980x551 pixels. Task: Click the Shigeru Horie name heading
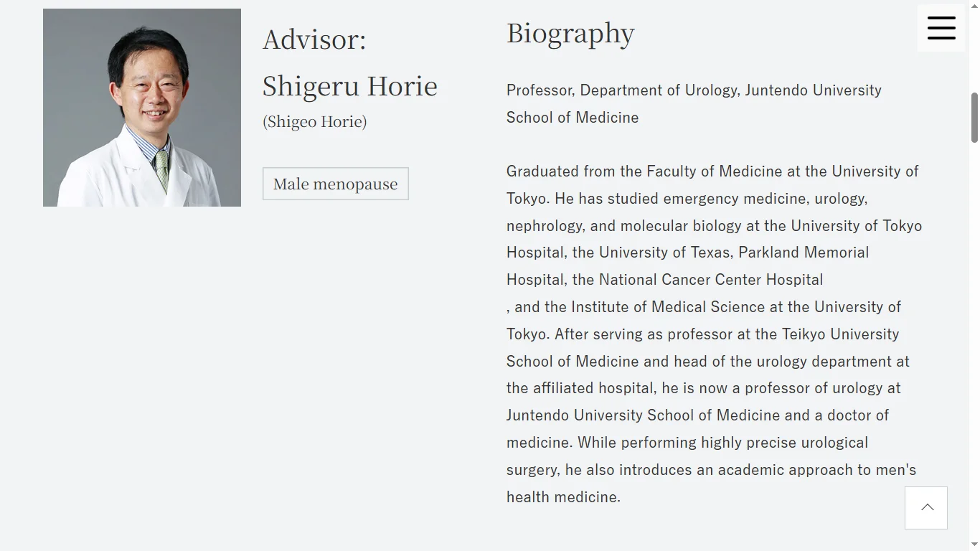pyautogui.click(x=350, y=86)
